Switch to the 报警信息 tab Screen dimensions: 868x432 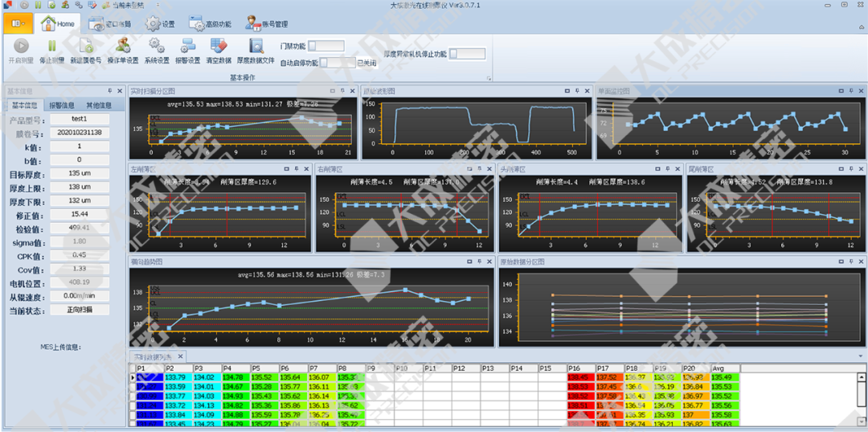click(62, 105)
